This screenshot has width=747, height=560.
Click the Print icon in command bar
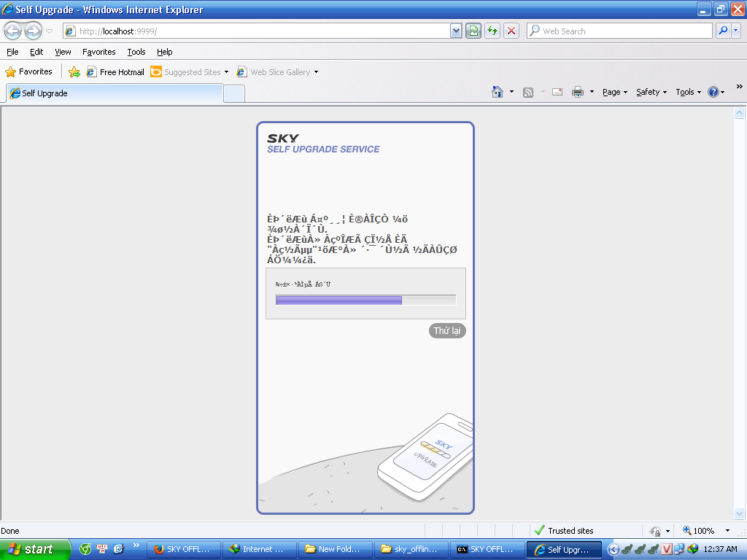pos(578,92)
